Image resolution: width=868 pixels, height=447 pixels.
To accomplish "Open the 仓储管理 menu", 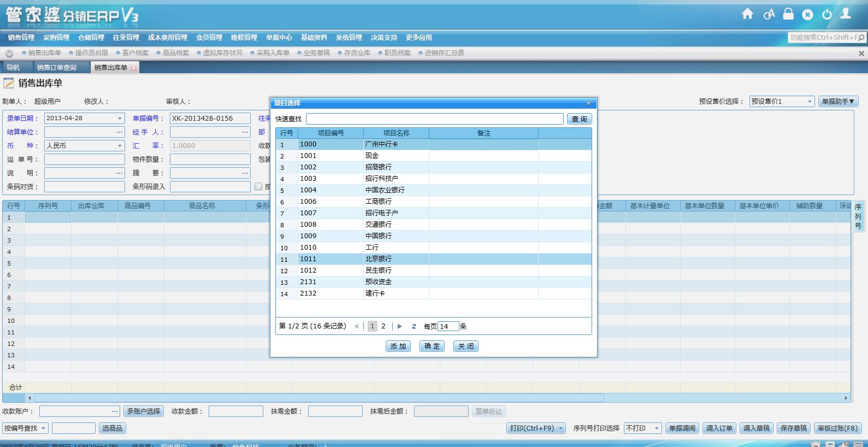I will click(x=91, y=38).
